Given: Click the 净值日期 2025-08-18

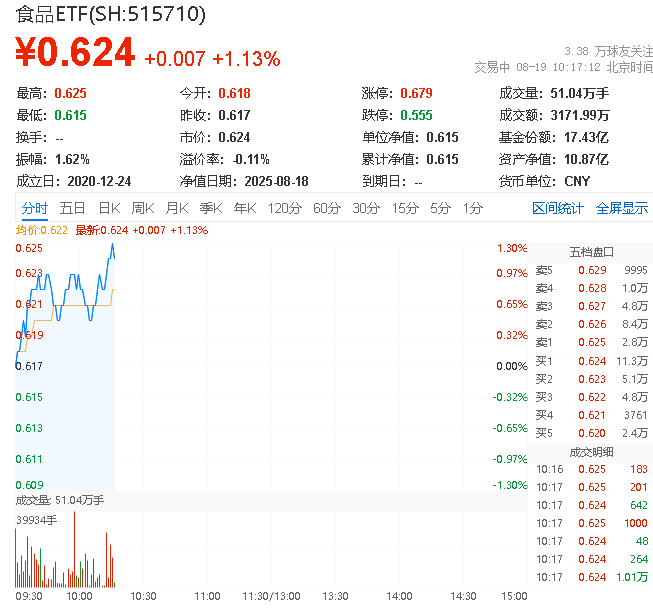Looking at the screenshot, I should pos(277,182).
